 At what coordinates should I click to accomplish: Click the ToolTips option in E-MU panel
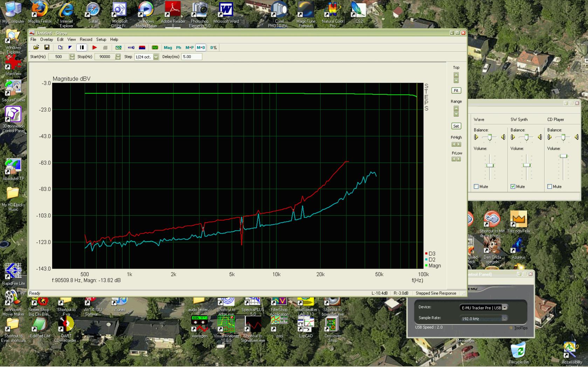[521, 328]
